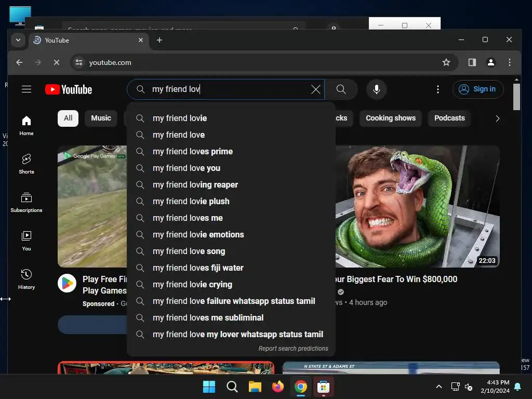The height and width of the screenshot is (399, 532).
Task: Open notification center bell
Action: (518, 387)
